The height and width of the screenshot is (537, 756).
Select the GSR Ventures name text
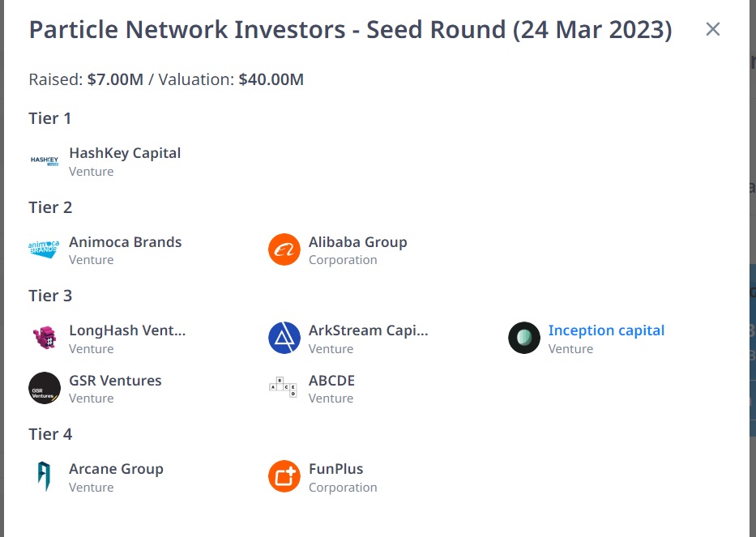tap(115, 381)
